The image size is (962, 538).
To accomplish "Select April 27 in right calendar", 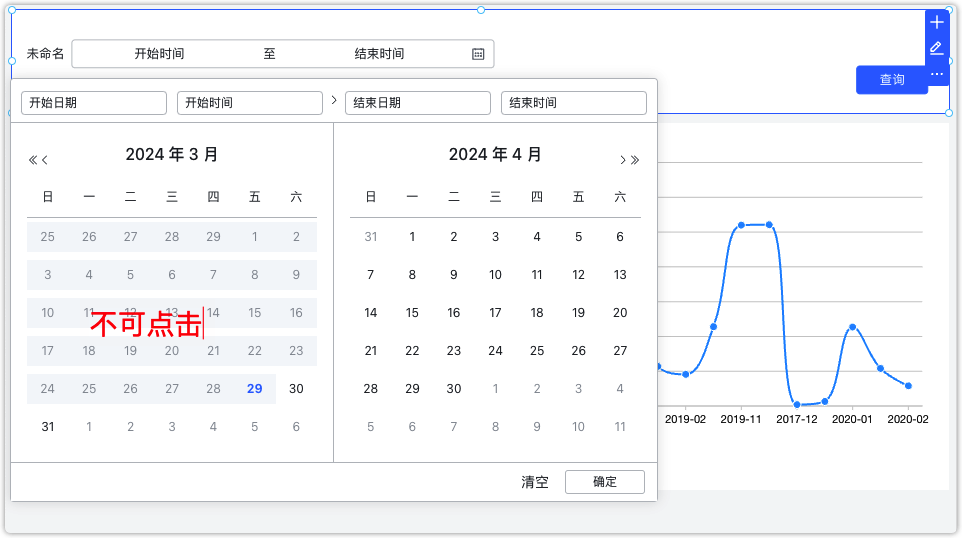I will [x=620, y=350].
